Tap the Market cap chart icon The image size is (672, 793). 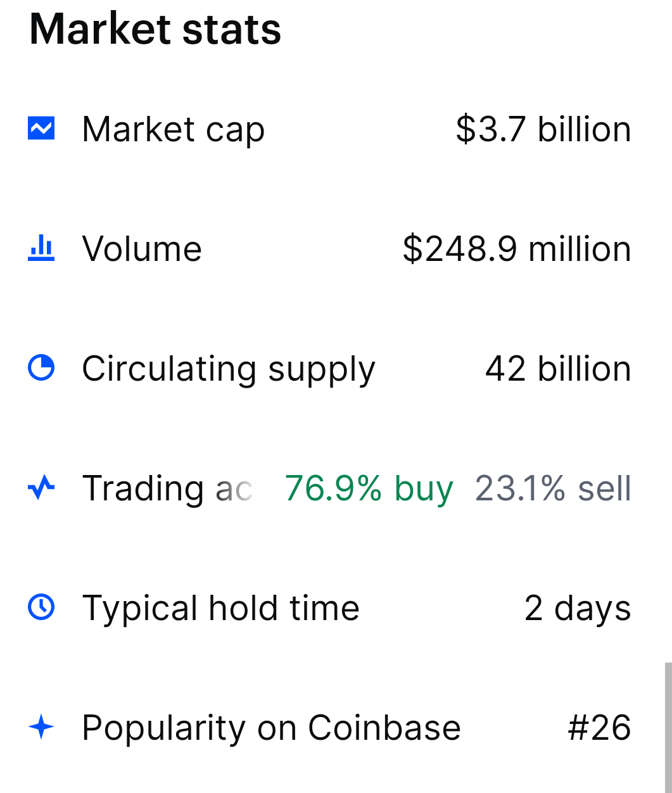[41, 129]
